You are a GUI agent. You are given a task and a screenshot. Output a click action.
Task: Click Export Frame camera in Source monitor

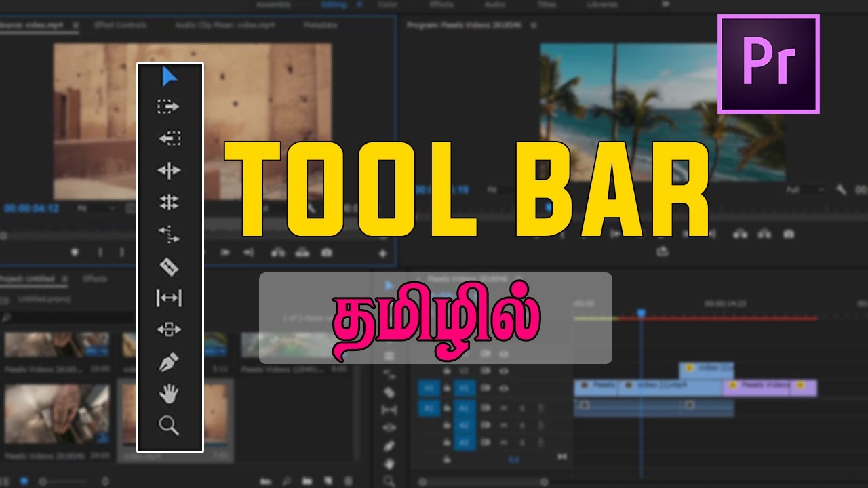point(327,252)
